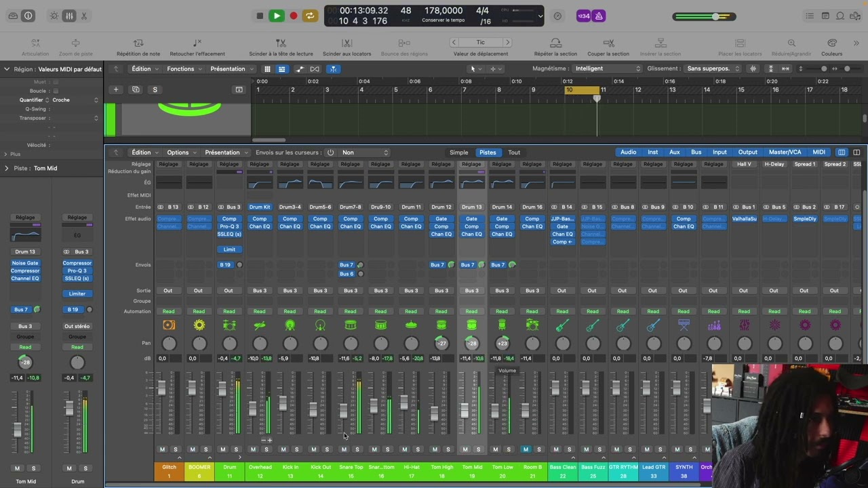868x488 pixels.
Task: Open the tracks area Édition menu
Action: point(145,69)
